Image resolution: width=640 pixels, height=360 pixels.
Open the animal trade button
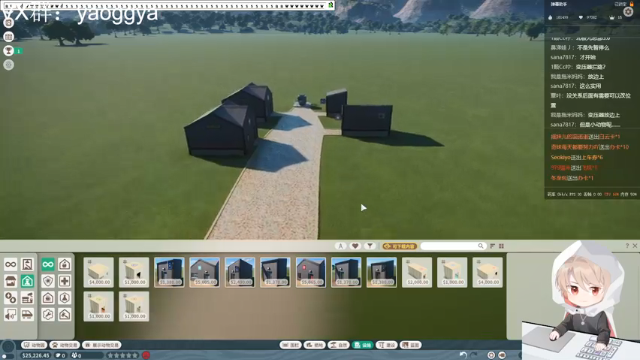coord(64,345)
